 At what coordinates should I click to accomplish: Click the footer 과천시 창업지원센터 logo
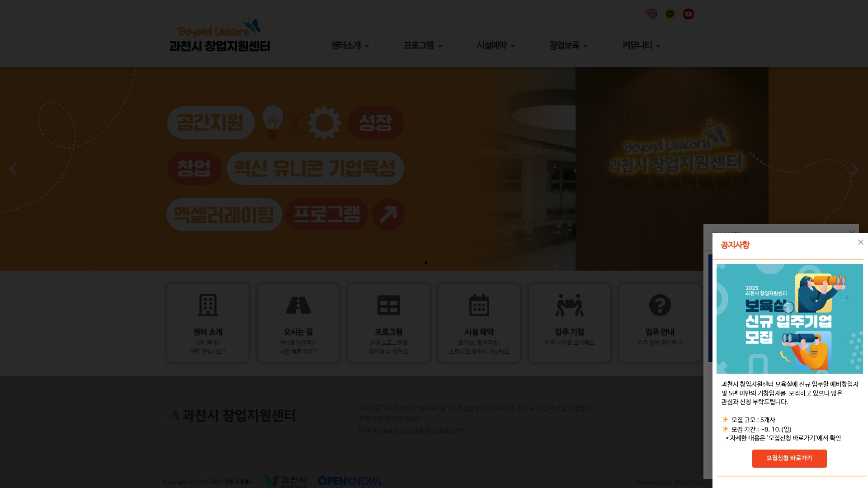click(x=231, y=415)
